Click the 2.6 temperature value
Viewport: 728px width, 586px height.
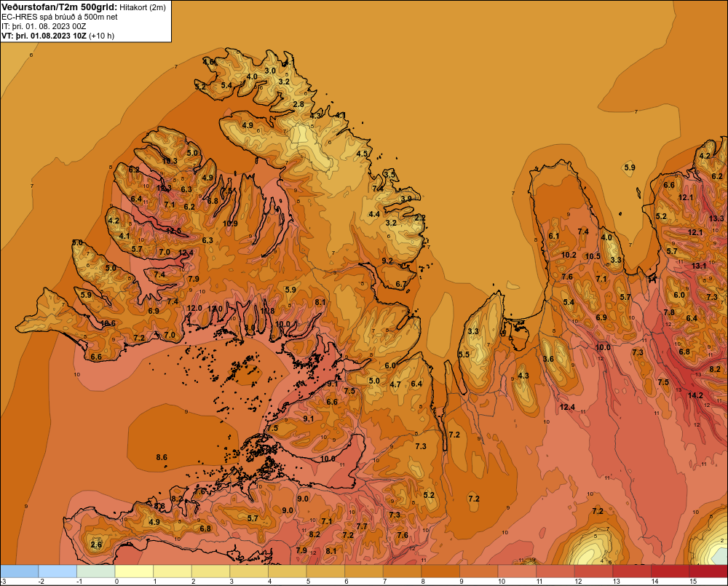(x=96, y=545)
